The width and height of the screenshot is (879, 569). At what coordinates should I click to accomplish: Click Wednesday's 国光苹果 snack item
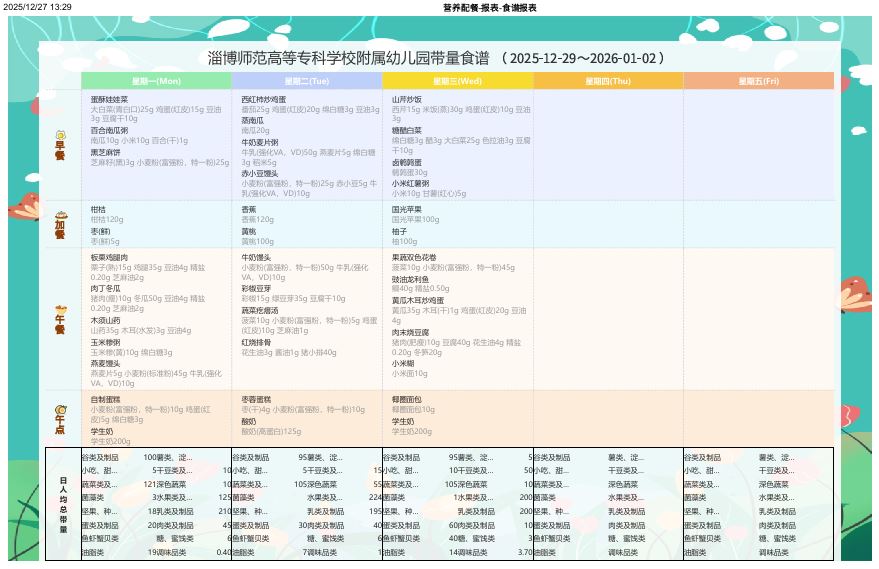[x=407, y=210]
